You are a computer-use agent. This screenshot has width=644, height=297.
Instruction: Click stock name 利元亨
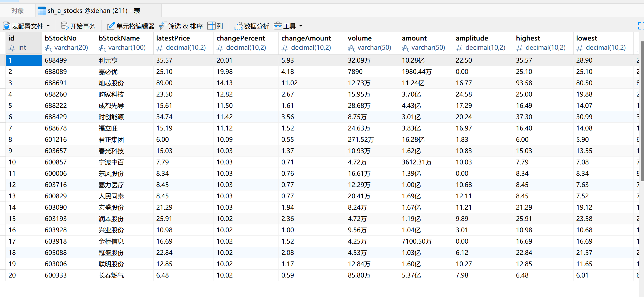click(x=108, y=60)
